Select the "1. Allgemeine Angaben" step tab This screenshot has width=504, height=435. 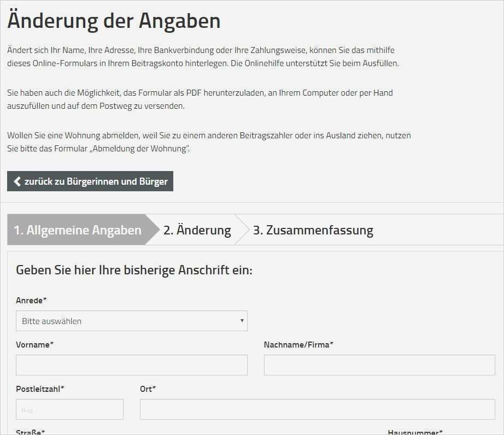tap(77, 230)
